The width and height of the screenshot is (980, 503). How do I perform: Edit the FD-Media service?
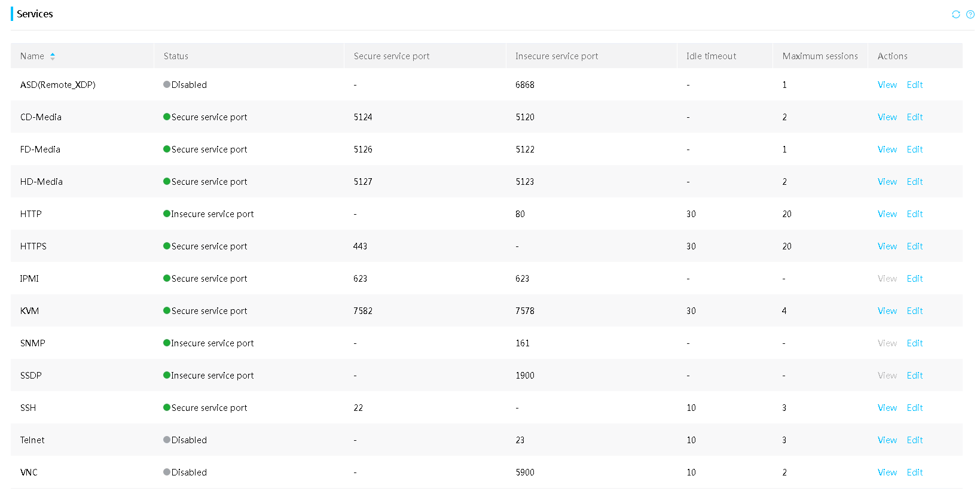[915, 150]
